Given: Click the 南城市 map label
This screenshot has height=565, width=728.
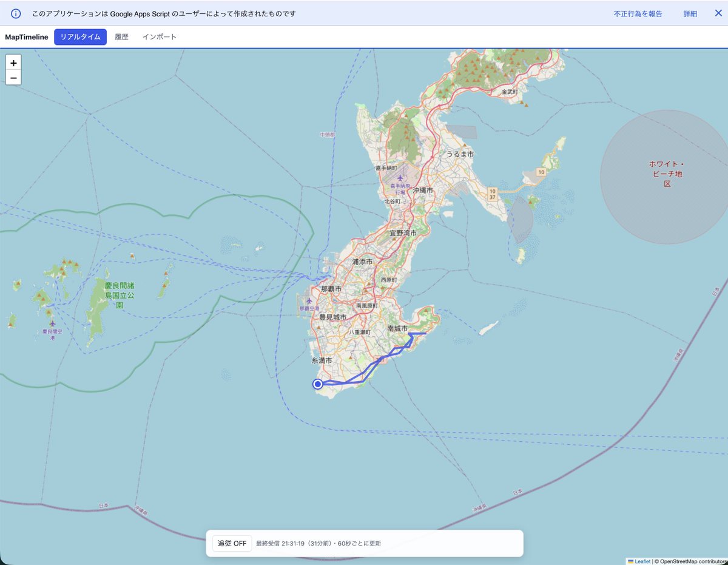Looking at the screenshot, I should 397,328.
